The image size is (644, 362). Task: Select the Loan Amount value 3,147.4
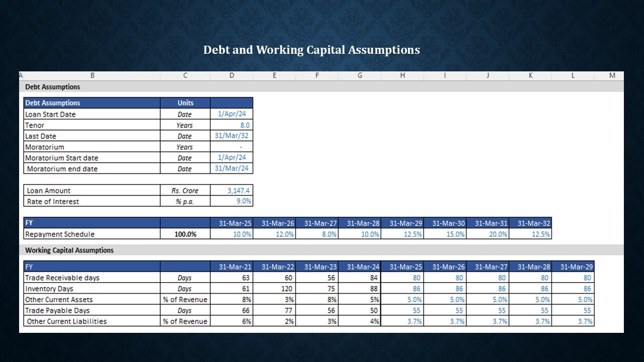[x=231, y=191]
